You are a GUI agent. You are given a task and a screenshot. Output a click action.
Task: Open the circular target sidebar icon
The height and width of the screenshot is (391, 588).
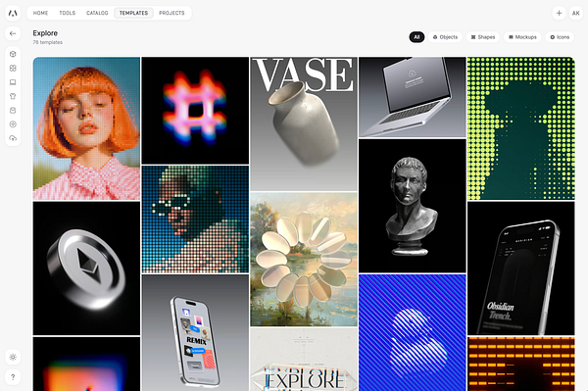pos(13,124)
